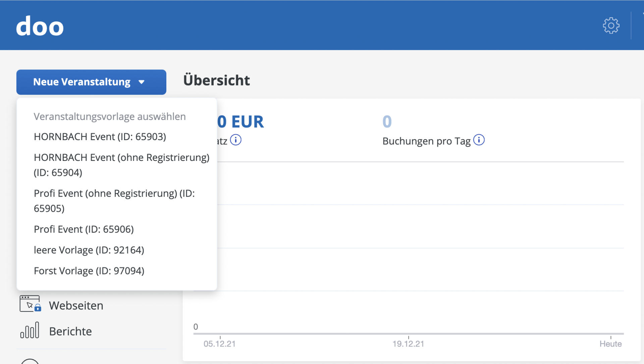Open the Berichte sidebar link
Image resolution: width=644 pixels, height=364 pixels.
(x=70, y=331)
